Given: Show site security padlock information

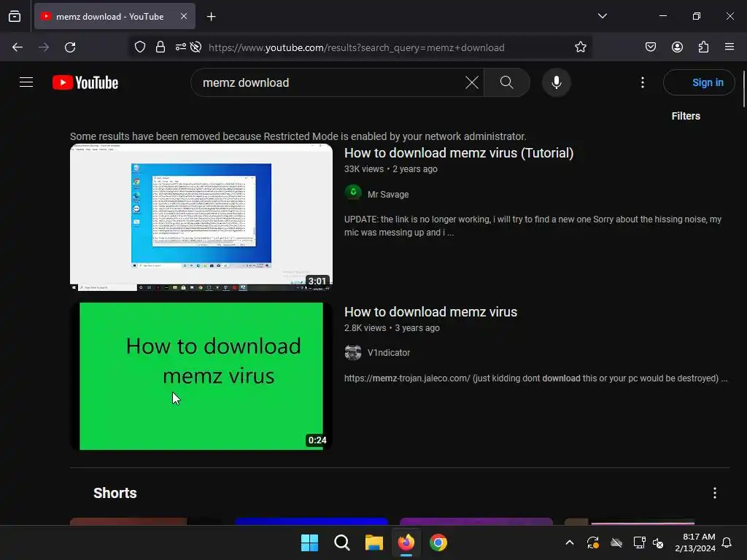Looking at the screenshot, I should (x=160, y=47).
